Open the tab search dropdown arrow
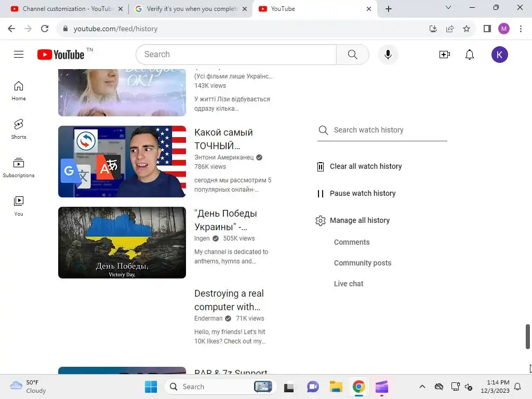The width and height of the screenshot is (532, 399). point(448,7)
